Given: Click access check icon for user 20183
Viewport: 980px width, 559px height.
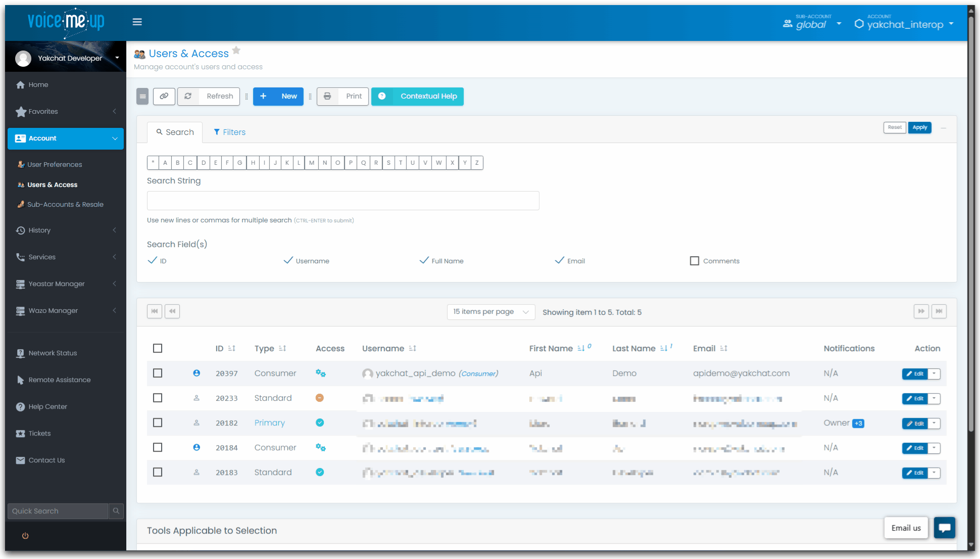Looking at the screenshot, I should point(320,472).
